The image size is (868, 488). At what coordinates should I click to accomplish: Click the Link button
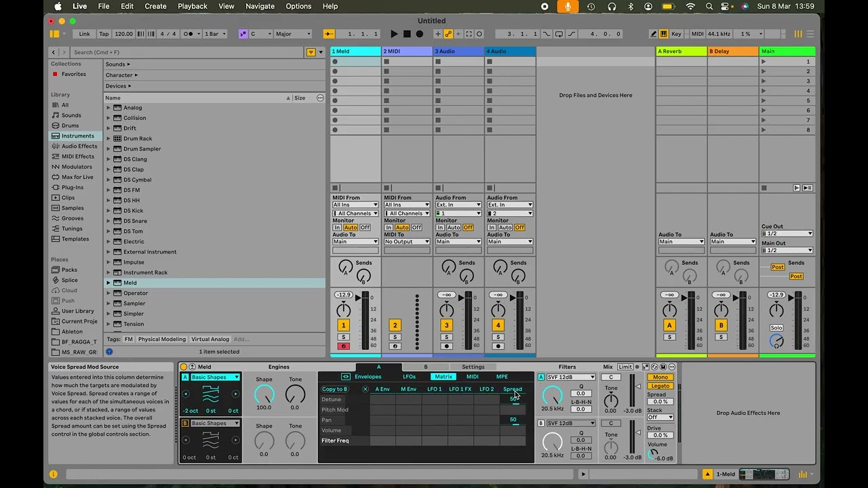tap(84, 34)
